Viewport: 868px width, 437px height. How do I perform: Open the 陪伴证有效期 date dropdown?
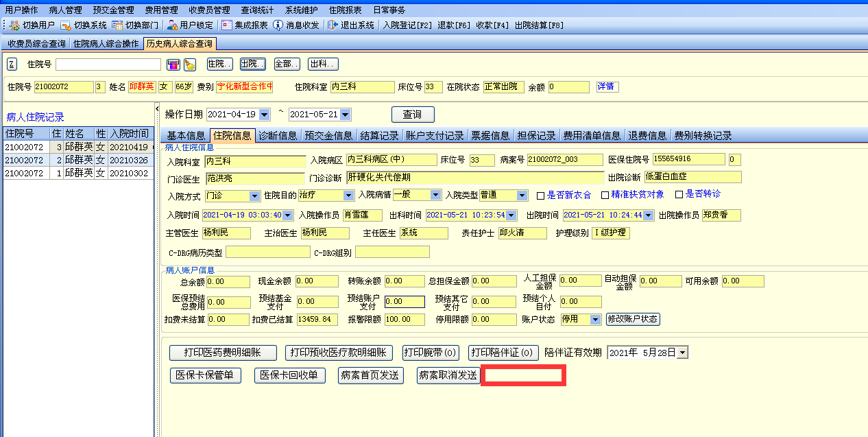click(x=682, y=353)
